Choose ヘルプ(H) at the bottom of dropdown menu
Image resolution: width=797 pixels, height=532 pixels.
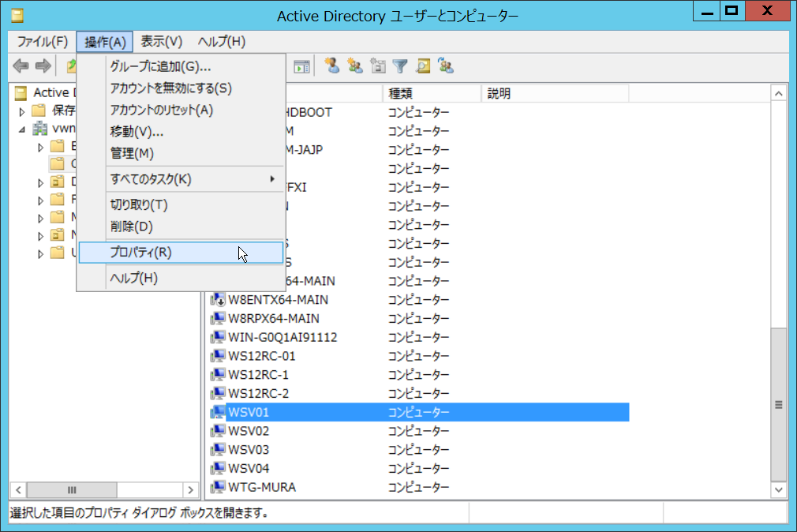coord(181,278)
